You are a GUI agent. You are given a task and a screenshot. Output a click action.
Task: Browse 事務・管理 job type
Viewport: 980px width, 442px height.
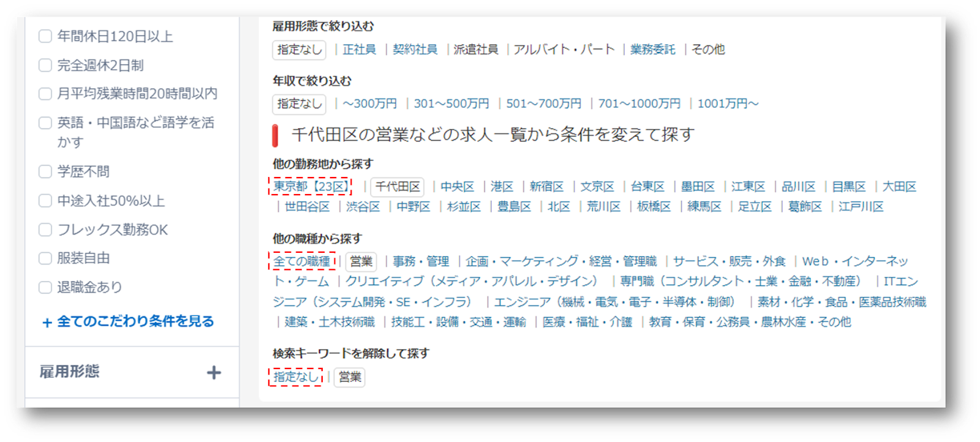(x=421, y=261)
